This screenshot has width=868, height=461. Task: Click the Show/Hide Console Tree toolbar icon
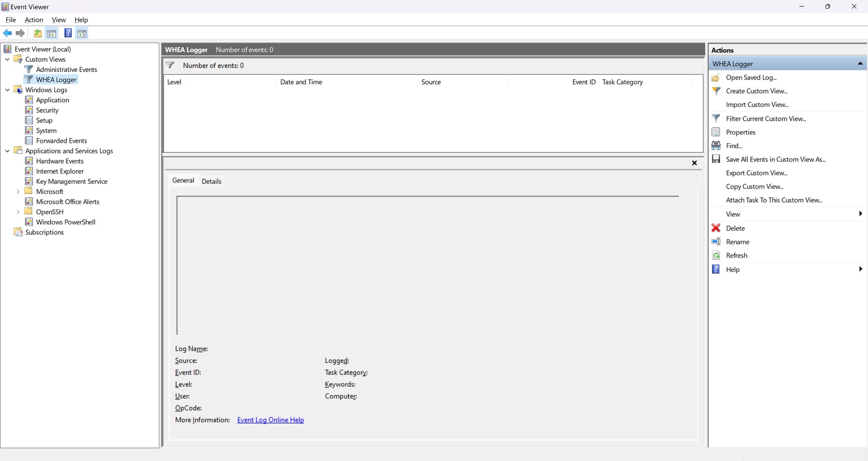click(52, 33)
